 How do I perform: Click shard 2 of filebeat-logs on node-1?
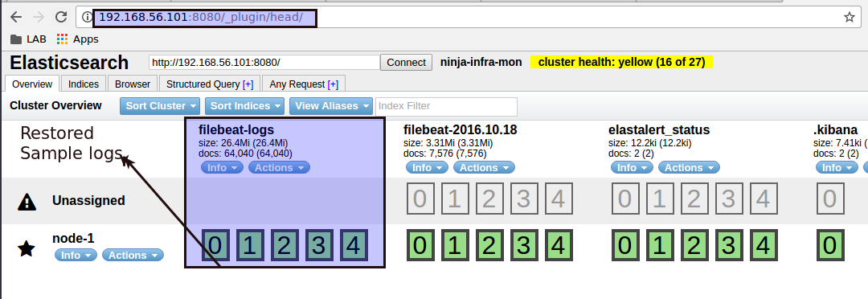(x=285, y=245)
